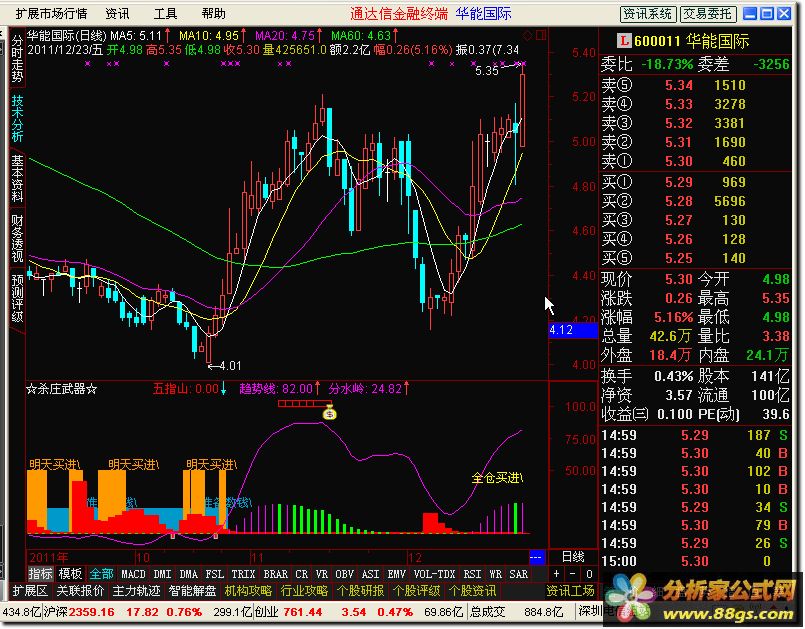Open the 工具 menu

pos(165,13)
